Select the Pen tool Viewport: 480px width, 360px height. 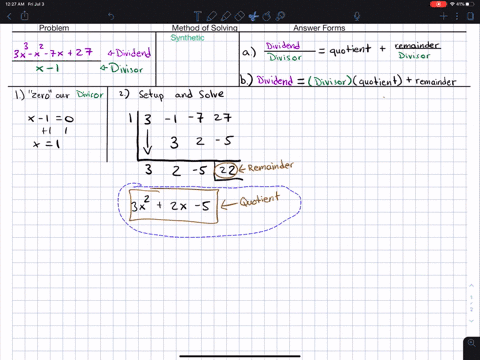[211, 16]
